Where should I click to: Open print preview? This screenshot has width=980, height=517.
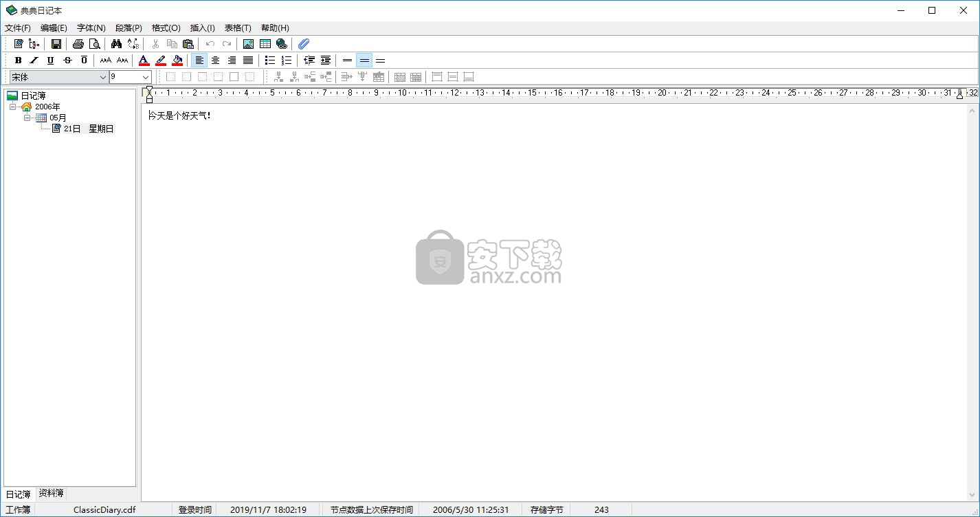click(x=95, y=44)
